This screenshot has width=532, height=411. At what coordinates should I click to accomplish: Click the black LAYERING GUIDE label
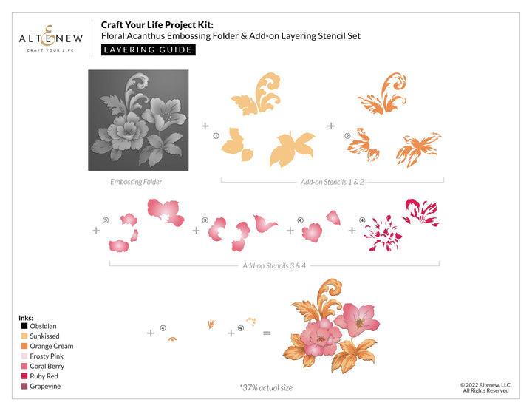coord(149,50)
